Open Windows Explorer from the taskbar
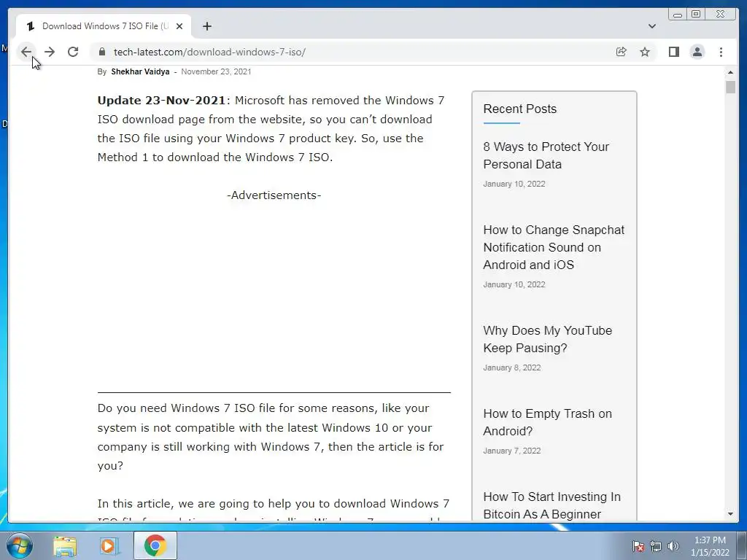The image size is (747, 560). point(65,545)
